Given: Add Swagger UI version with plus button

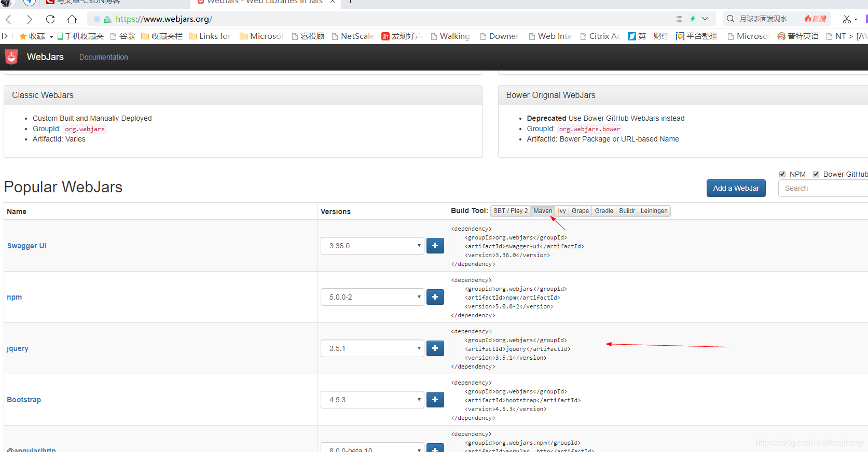Looking at the screenshot, I should pos(435,246).
